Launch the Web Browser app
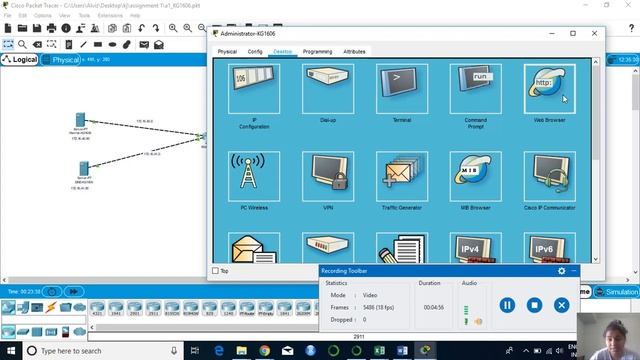 [549, 89]
